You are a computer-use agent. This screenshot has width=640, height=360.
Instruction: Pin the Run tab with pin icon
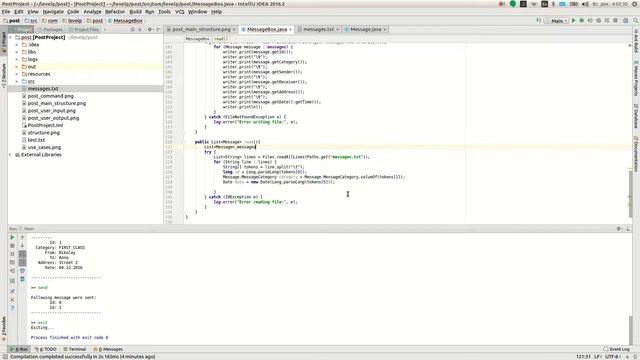pyautogui.click(x=12, y=291)
